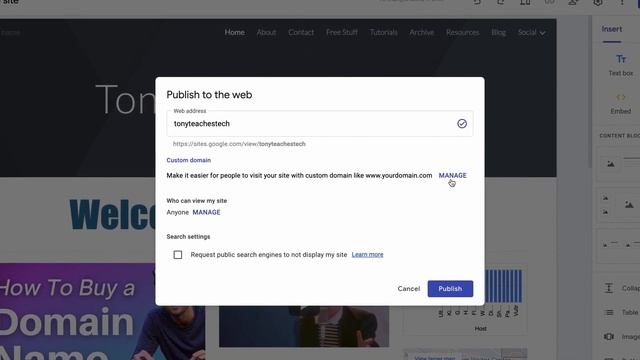Image resolution: width=640 pixels, height=360 pixels.
Task: Select Contact in the site navigation
Action: pos(301,32)
